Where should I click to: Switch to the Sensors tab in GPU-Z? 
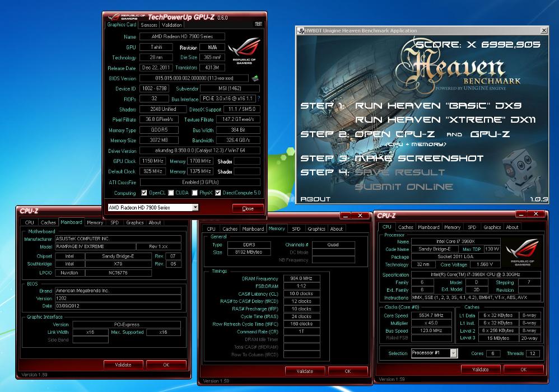pyautogui.click(x=148, y=25)
